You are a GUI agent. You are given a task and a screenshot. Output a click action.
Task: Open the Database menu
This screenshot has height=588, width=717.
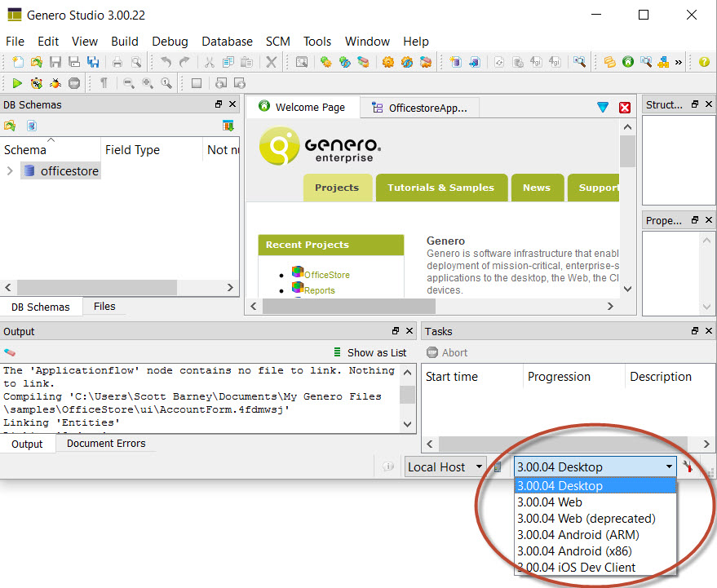(x=227, y=42)
